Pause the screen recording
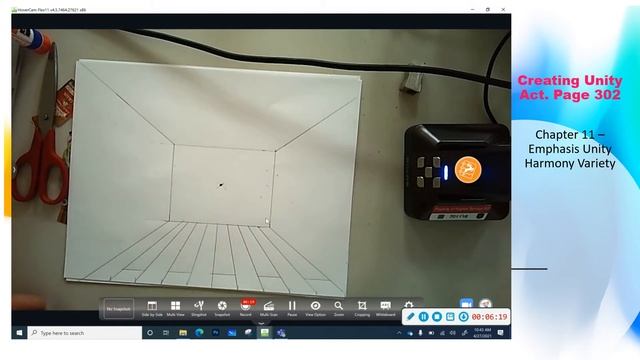The height and width of the screenshot is (360, 640). point(424,317)
